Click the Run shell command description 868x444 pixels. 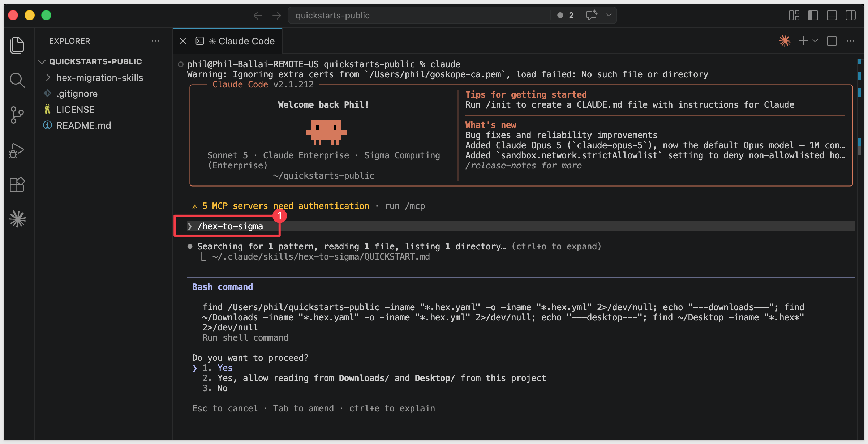point(245,338)
